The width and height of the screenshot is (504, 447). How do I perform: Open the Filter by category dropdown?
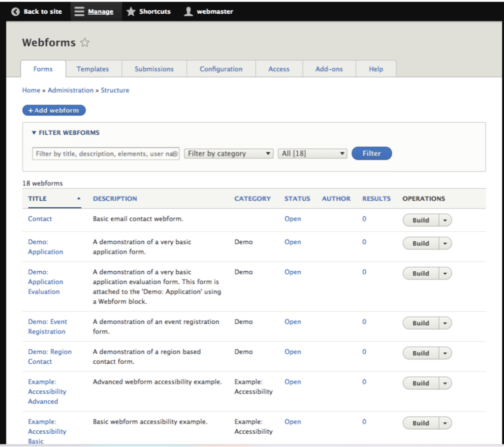[228, 153]
